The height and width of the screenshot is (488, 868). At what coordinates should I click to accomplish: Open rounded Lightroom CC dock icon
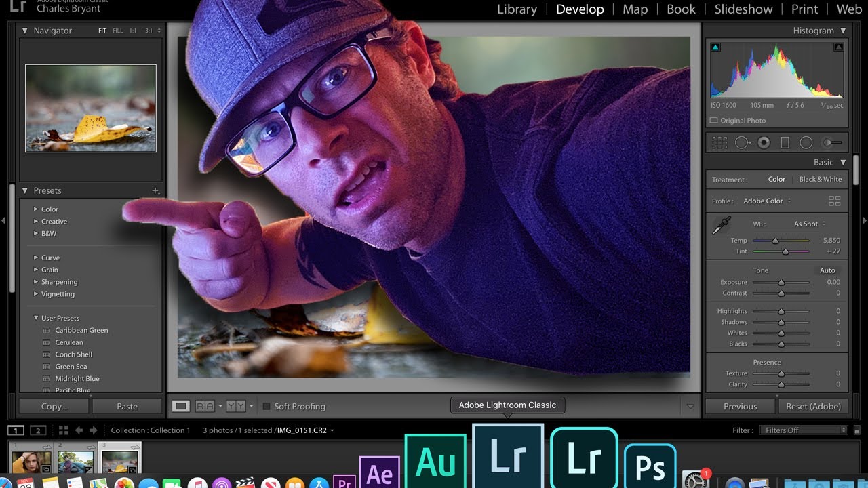pos(584,458)
